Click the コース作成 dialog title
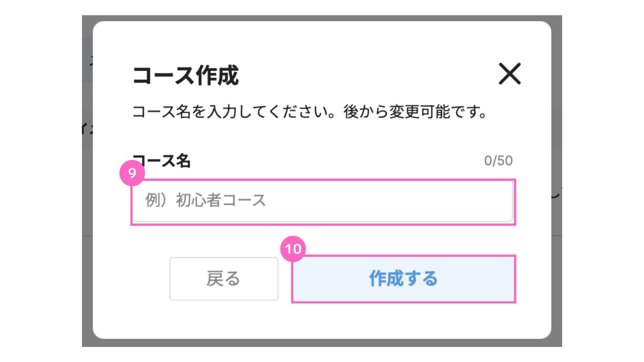 185,75
